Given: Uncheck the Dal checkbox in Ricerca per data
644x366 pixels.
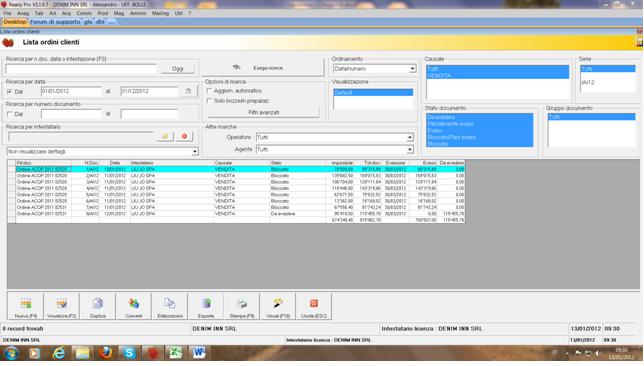Looking at the screenshot, I should (x=10, y=92).
